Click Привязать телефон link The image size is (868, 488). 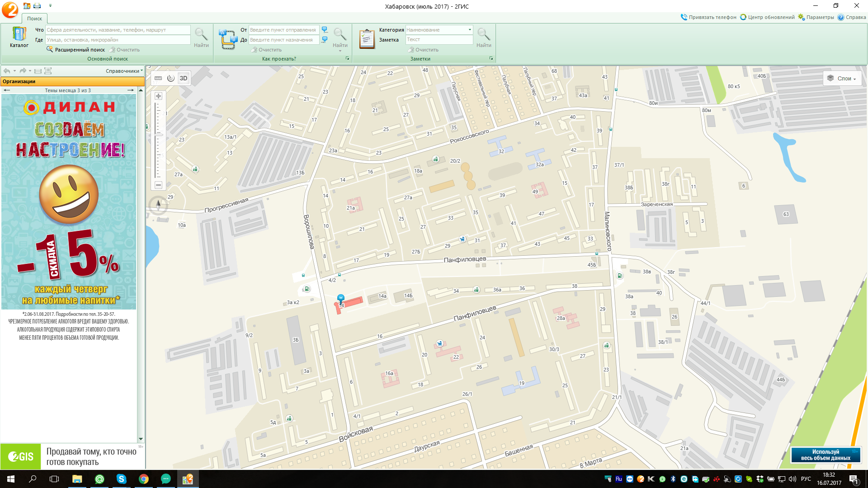708,17
